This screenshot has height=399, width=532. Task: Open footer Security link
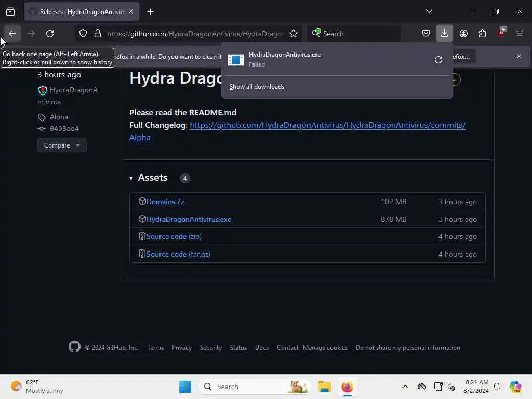click(x=211, y=348)
